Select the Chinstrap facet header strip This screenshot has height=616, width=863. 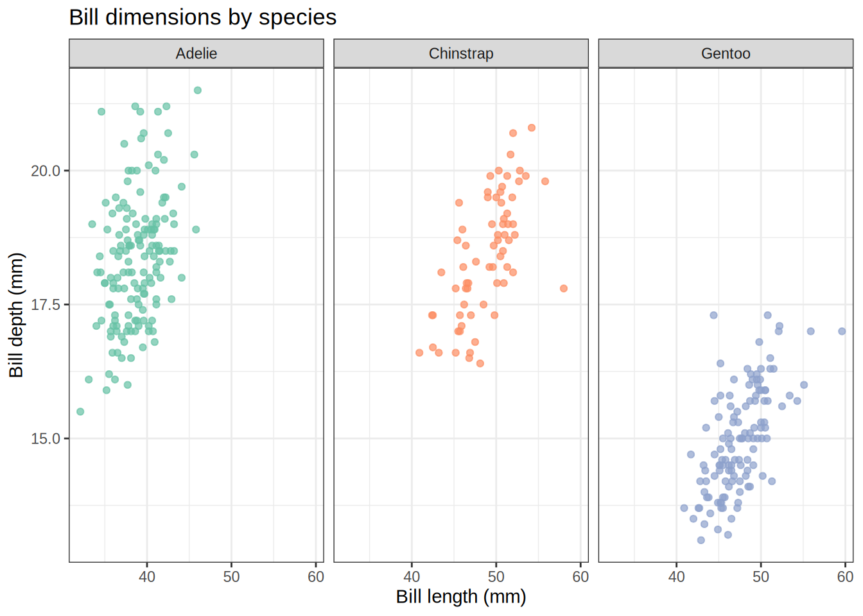click(461, 53)
